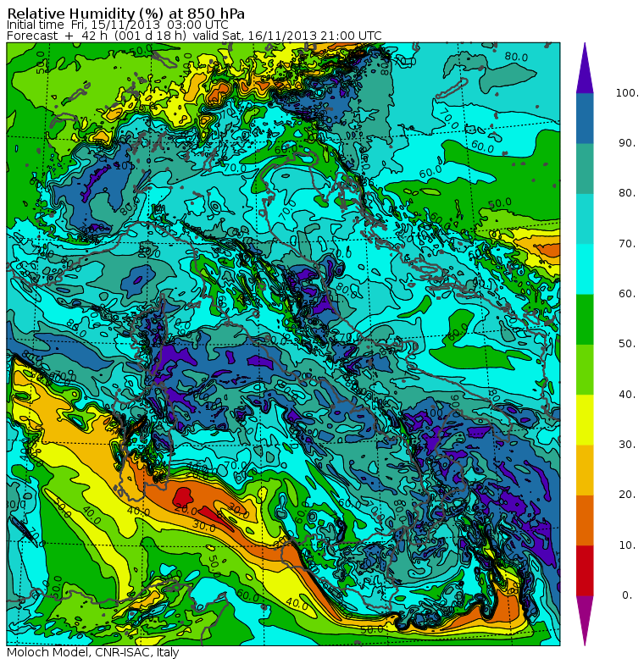Click the "20.0" contour label beside red dry patch
The image size is (644, 664).
tap(185, 510)
